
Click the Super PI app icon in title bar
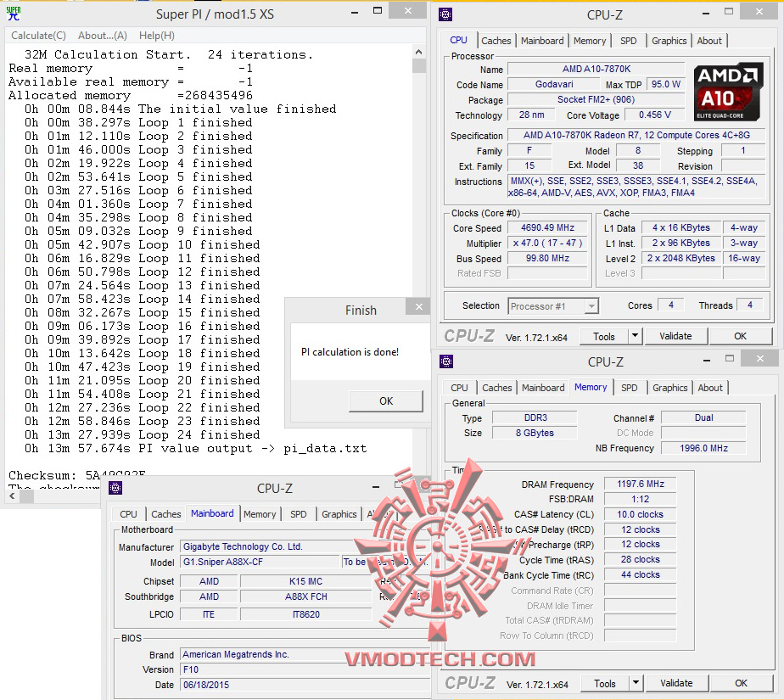tap(14, 14)
